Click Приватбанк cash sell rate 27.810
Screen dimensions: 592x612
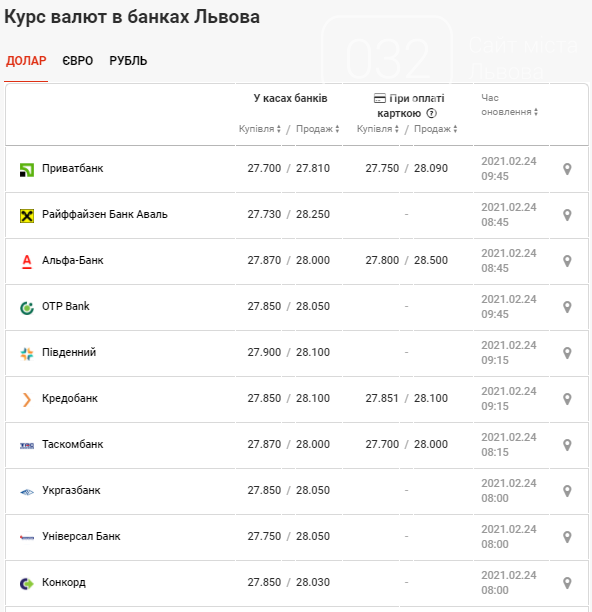[313, 169]
